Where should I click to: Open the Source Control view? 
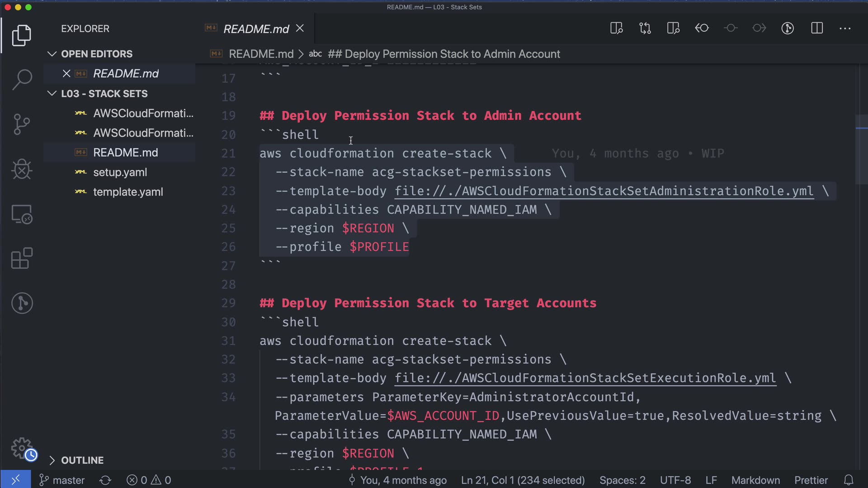pos(22,124)
